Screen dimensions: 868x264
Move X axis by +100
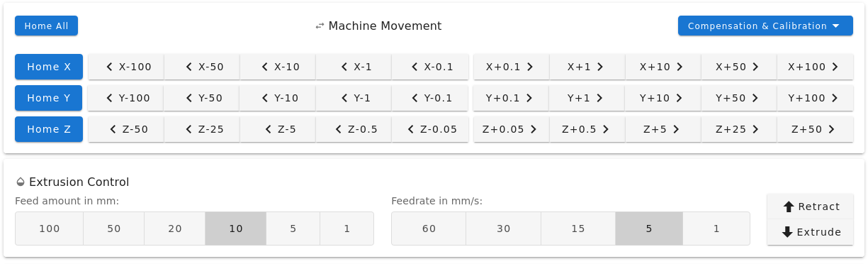(815, 67)
